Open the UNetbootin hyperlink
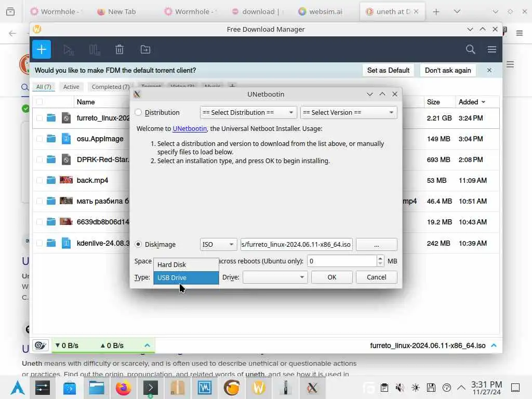This screenshot has width=532, height=399. point(190,129)
